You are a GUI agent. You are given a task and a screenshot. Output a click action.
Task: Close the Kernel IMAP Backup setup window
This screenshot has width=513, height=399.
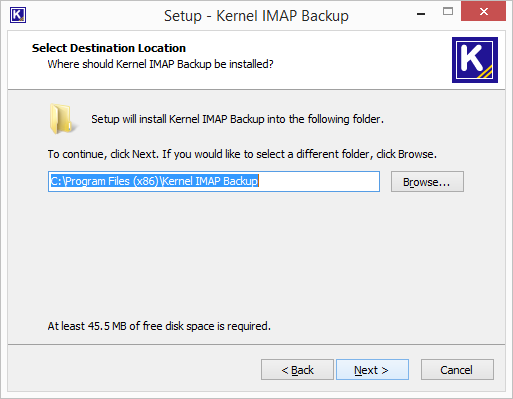[483, 11]
